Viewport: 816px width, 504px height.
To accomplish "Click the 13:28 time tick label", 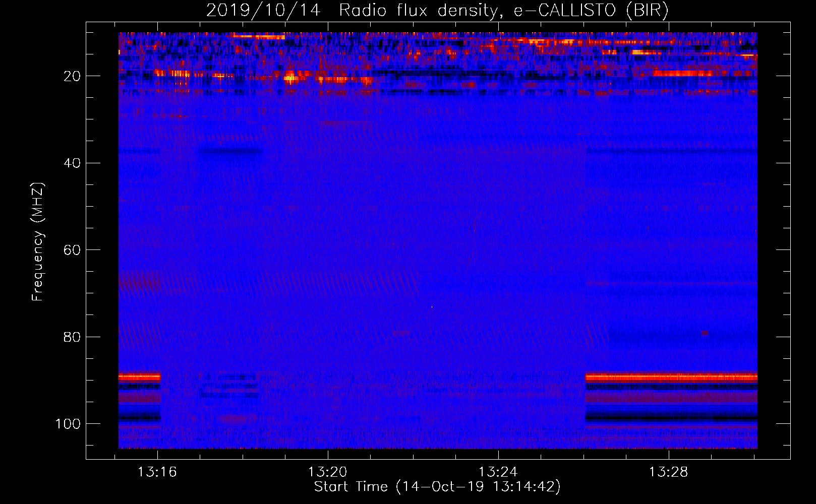I will 669,472.
